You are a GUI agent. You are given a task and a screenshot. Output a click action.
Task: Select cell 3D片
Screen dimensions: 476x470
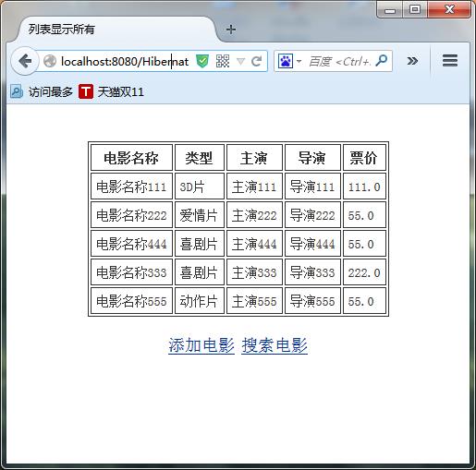click(200, 187)
